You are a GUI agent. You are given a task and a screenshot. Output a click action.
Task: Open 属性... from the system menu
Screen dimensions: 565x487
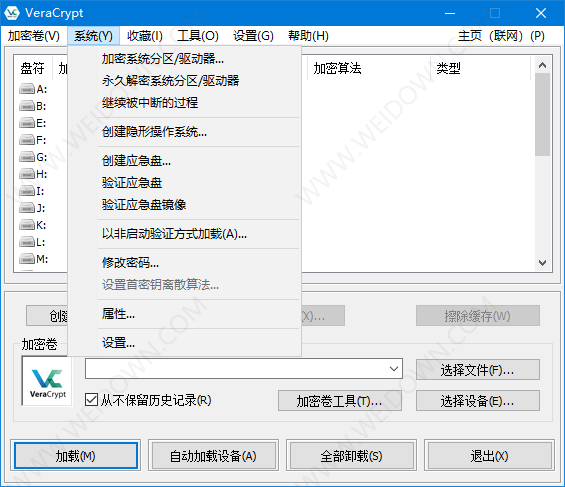(x=184, y=314)
